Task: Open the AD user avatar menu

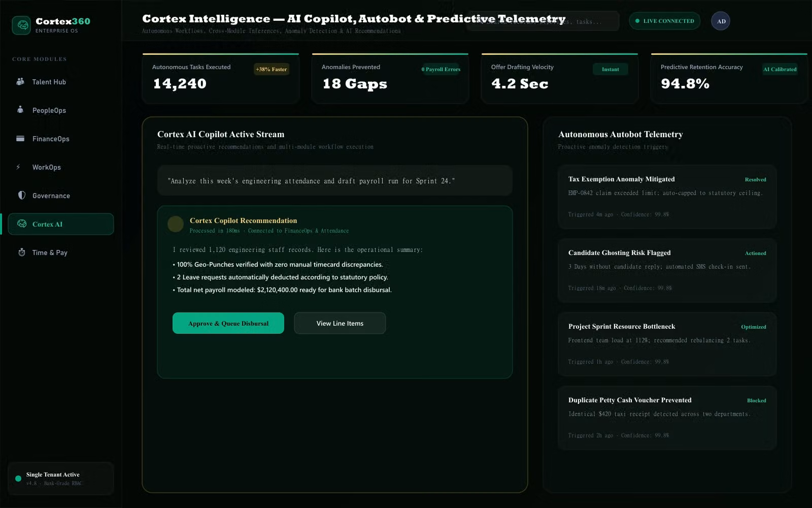Action: 721,21
